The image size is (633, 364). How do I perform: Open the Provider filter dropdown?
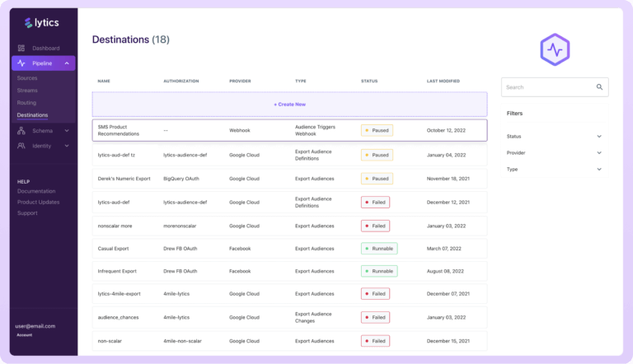555,152
